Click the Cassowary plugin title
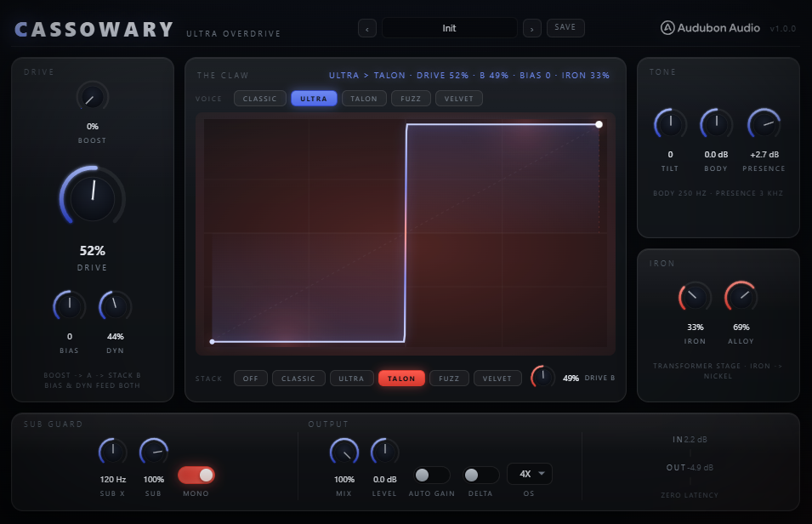 94,30
